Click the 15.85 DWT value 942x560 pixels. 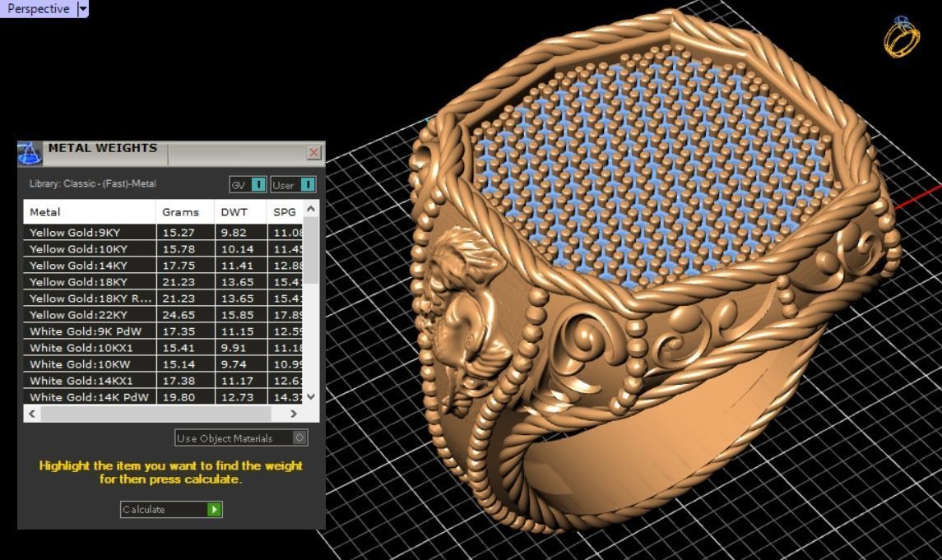coord(237,314)
